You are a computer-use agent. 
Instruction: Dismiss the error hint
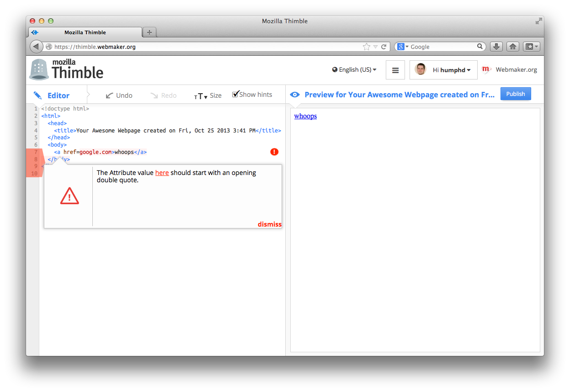(x=270, y=224)
